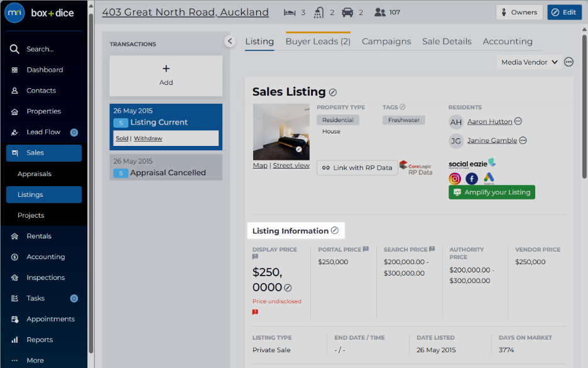588x368 pixels.
Task: Click the bedrooms bed icon
Action: (290, 13)
